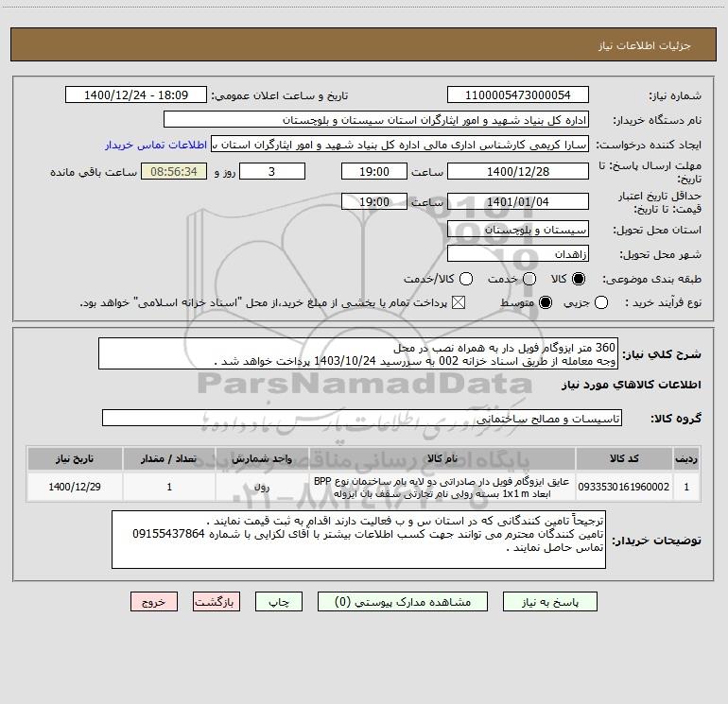The width and height of the screenshot is (728, 704).
Task: Click the تاریخ نیاز column header
Action: click(75, 458)
